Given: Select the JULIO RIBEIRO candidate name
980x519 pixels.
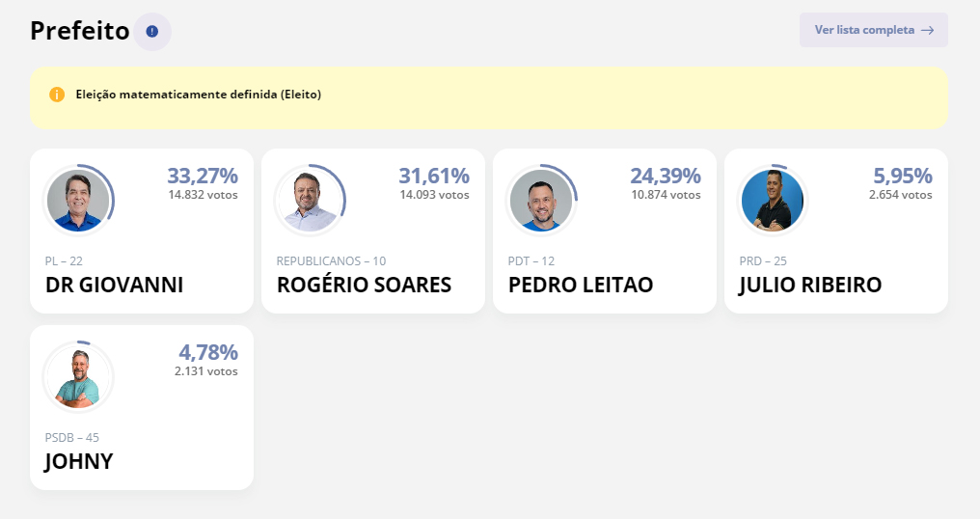Looking at the screenshot, I should 810,286.
